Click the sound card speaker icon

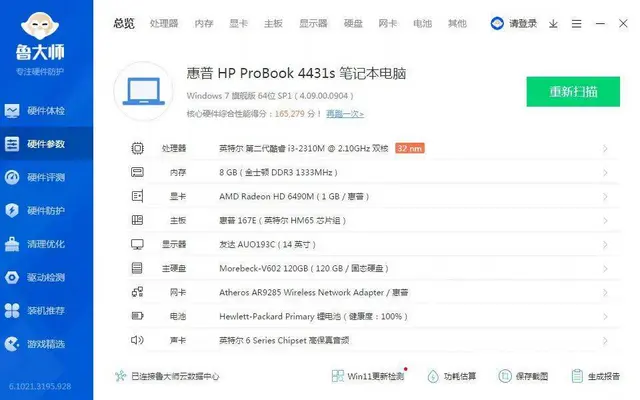point(138,340)
